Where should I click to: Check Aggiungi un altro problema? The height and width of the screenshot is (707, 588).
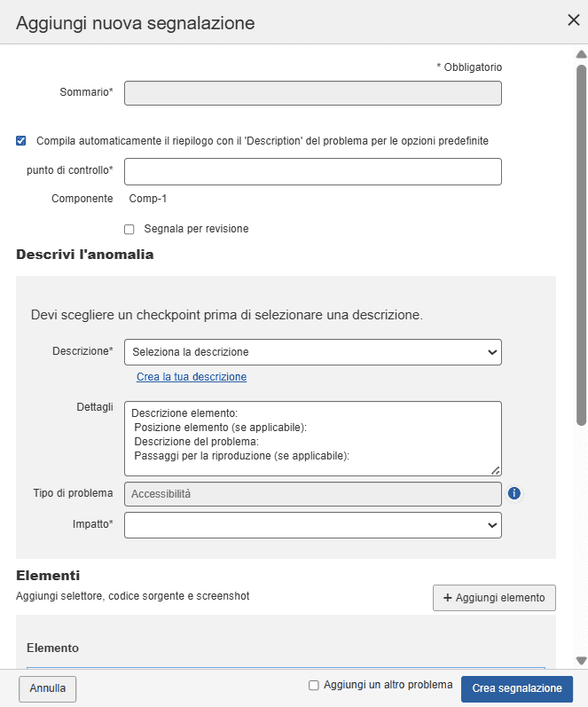click(x=313, y=685)
